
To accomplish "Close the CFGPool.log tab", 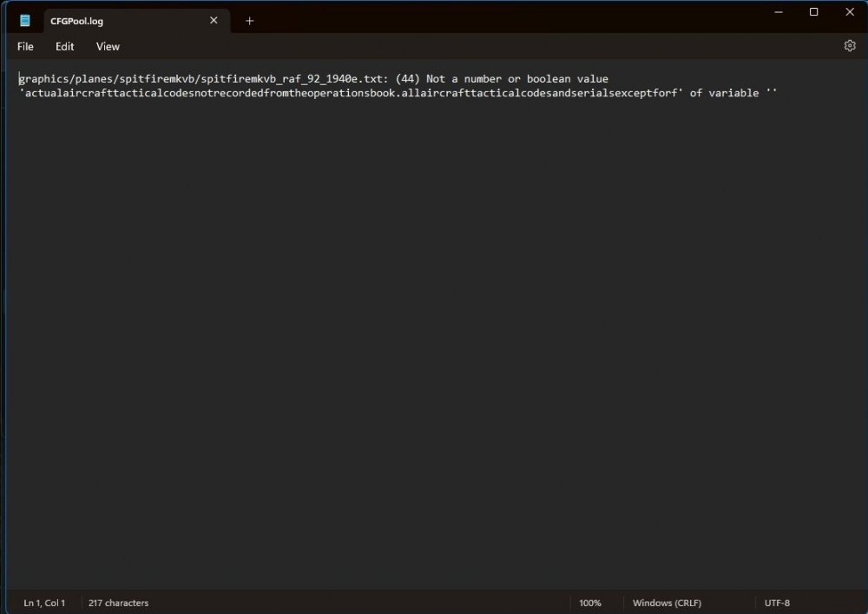I will (214, 21).
